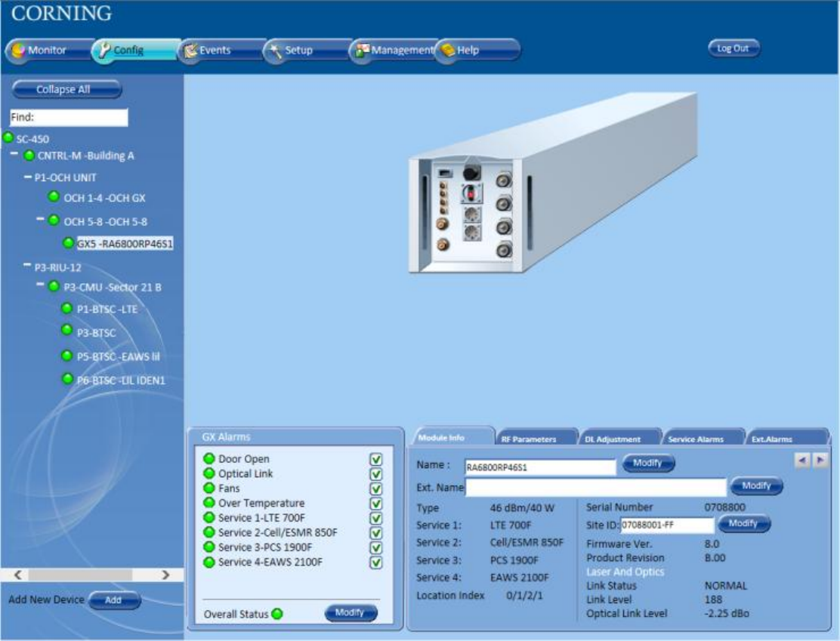Viewport: 840px width, 641px height.
Task: Click the previous tab arrow icon
Action: [x=802, y=460]
